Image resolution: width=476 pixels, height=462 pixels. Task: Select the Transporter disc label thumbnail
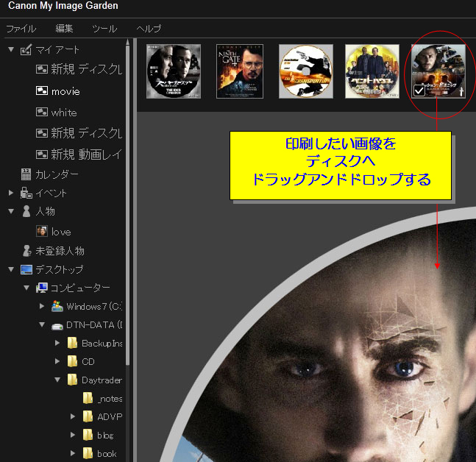[x=306, y=71]
